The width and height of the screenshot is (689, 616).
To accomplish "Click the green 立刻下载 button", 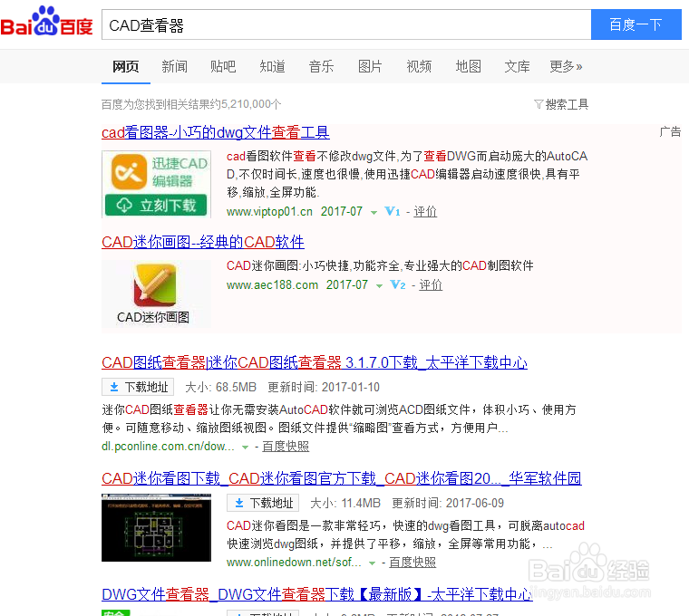I will [x=156, y=205].
